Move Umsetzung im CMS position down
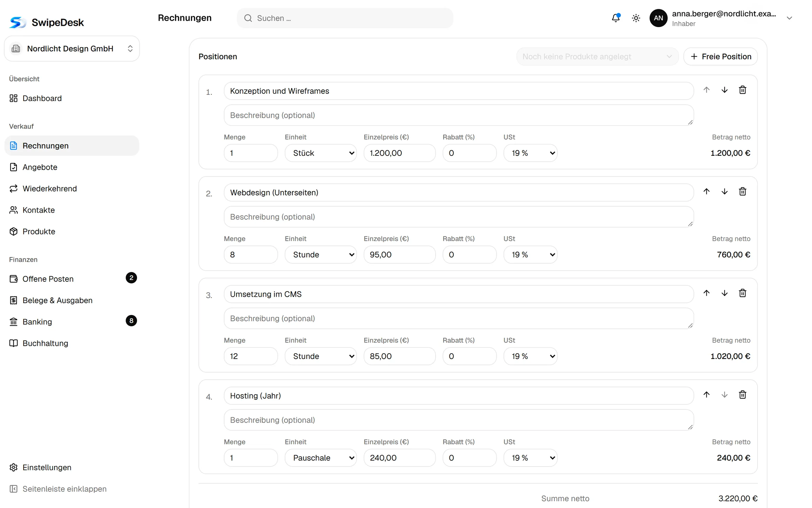 (x=724, y=293)
